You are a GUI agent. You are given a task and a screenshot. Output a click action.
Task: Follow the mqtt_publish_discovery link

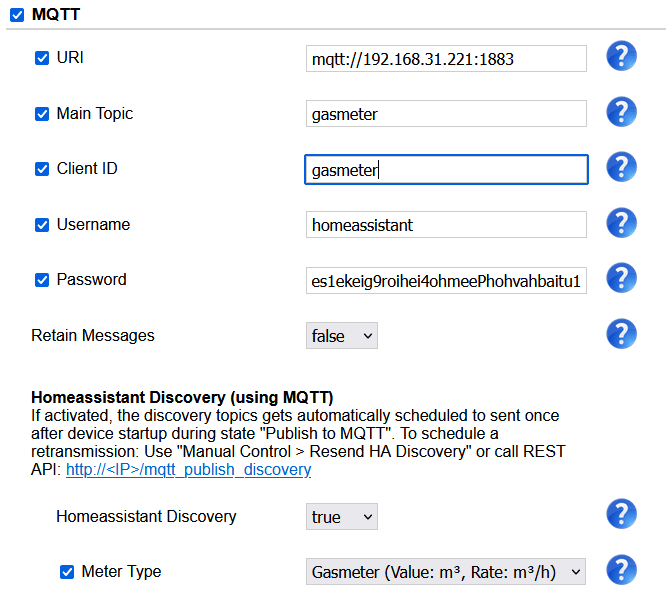click(189, 470)
